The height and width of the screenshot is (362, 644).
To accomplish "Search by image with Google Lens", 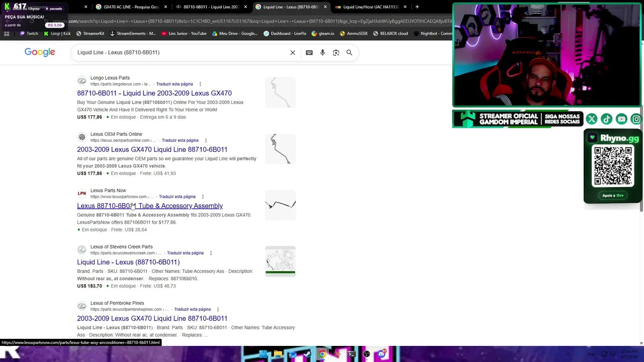I will point(336,52).
